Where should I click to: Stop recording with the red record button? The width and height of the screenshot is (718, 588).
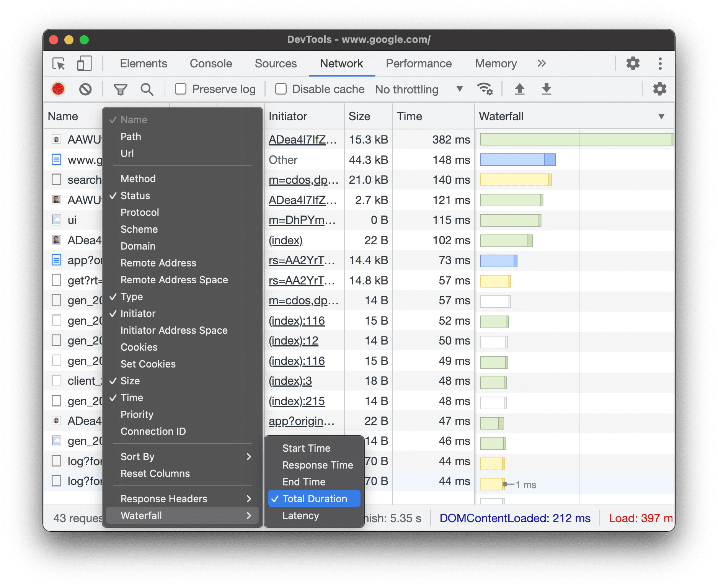pyautogui.click(x=58, y=89)
